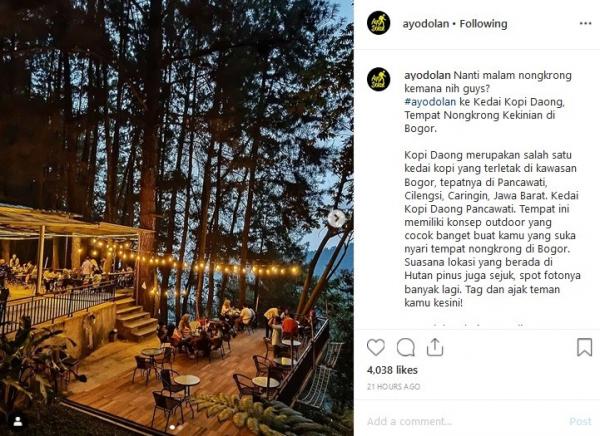Open ayodolan profile picture in header
600x436 pixels.
click(x=378, y=23)
